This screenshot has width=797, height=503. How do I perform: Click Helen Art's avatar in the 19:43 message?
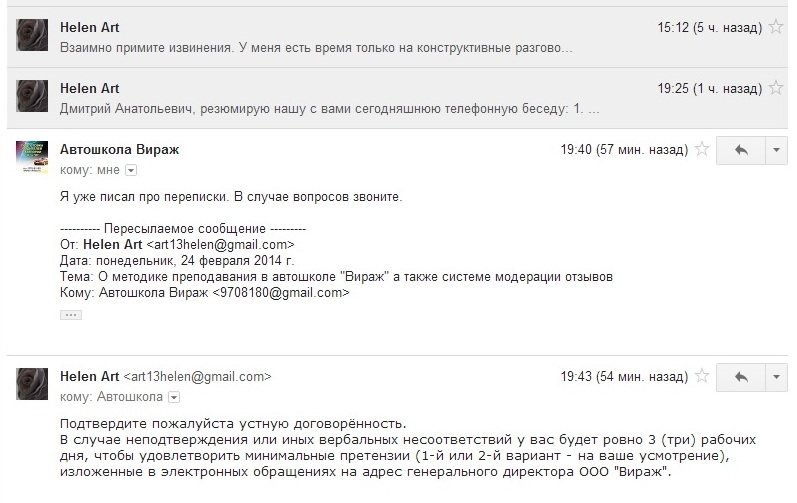(32, 385)
